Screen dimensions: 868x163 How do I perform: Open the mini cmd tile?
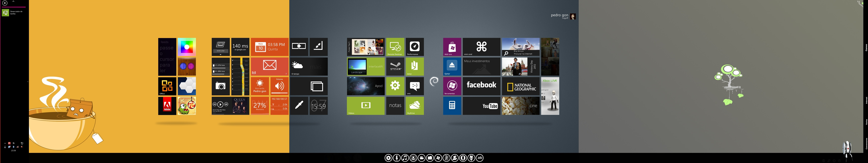click(x=481, y=47)
